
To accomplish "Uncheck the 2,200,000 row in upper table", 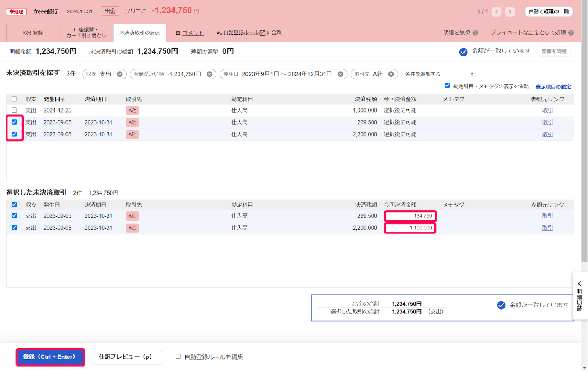I will [14, 134].
